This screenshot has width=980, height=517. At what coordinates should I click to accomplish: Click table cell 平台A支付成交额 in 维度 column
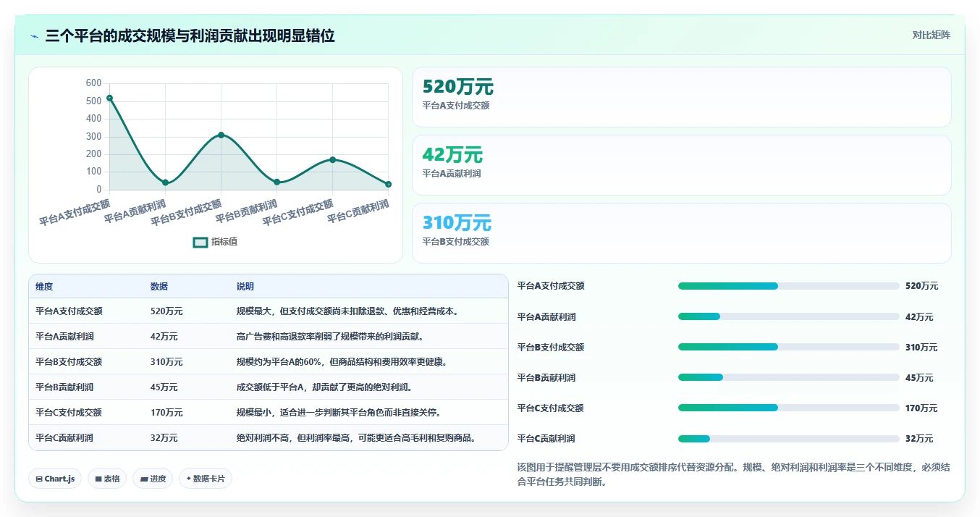(x=69, y=311)
